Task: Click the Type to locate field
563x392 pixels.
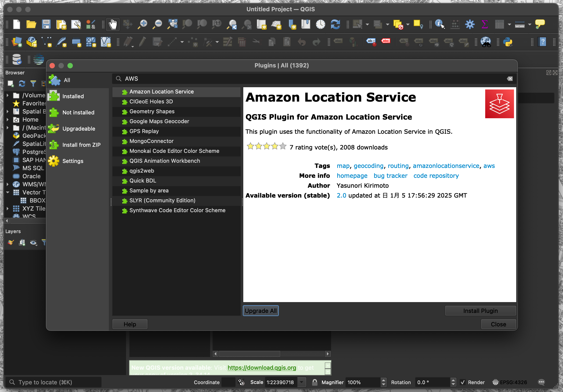Action: point(54,382)
